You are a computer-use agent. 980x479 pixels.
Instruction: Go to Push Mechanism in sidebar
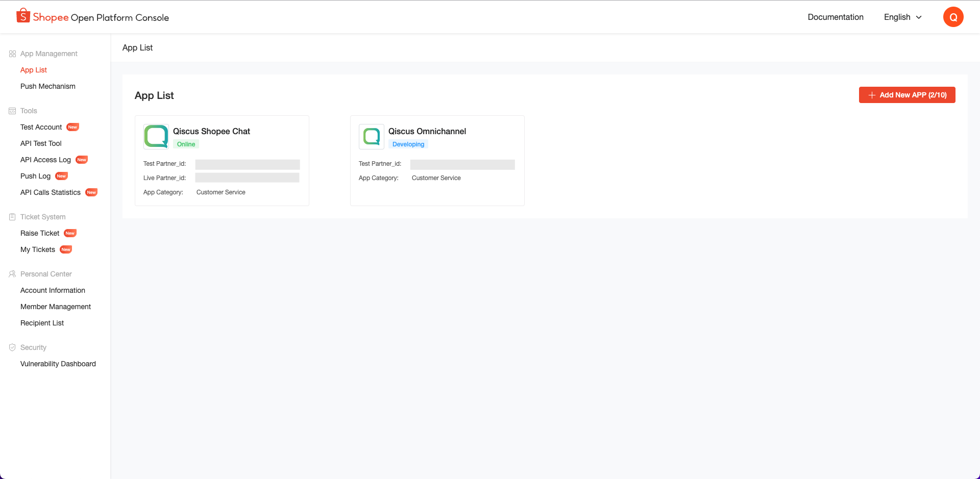pyautogui.click(x=48, y=86)
